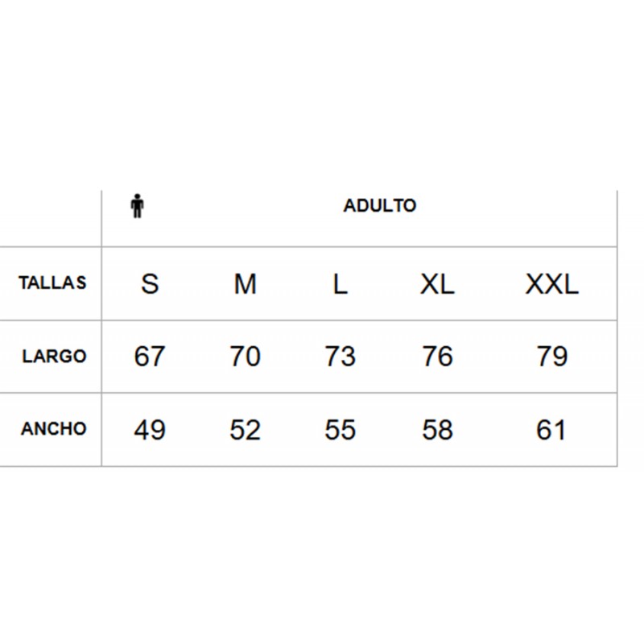Click length value 73 for L

340,356
